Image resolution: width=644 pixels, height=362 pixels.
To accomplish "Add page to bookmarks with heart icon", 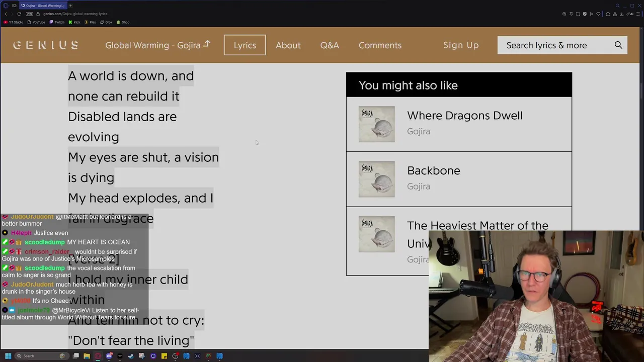I will tap(598, 14).
